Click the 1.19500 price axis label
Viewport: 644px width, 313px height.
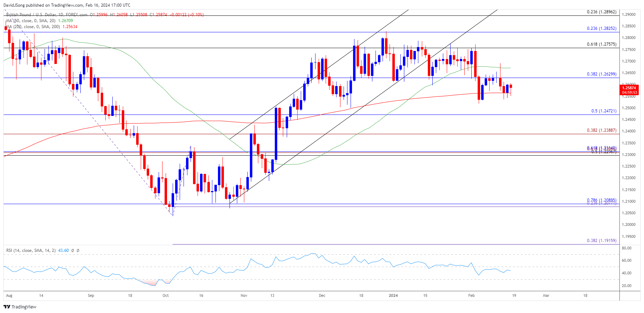tap(629, 236)
